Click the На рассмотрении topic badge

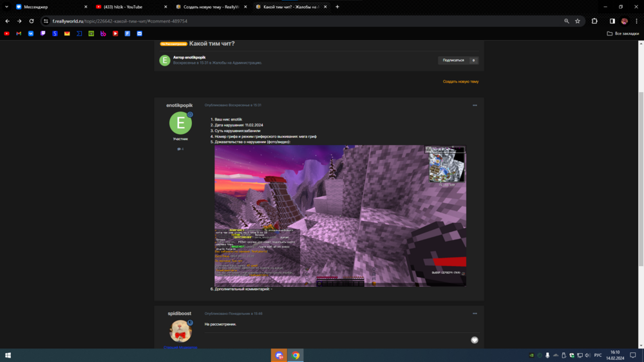coord(173,44)
